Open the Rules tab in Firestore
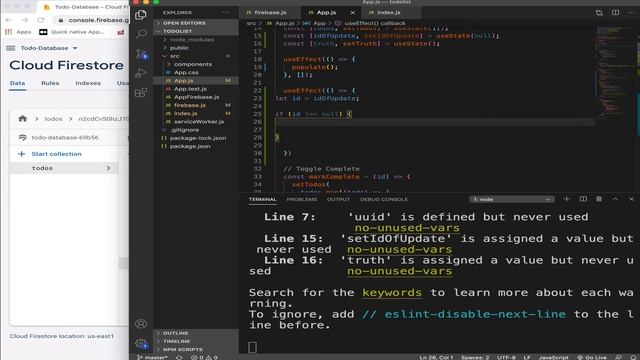The width and height of the screenshot is (640, 360). [50, 83]
